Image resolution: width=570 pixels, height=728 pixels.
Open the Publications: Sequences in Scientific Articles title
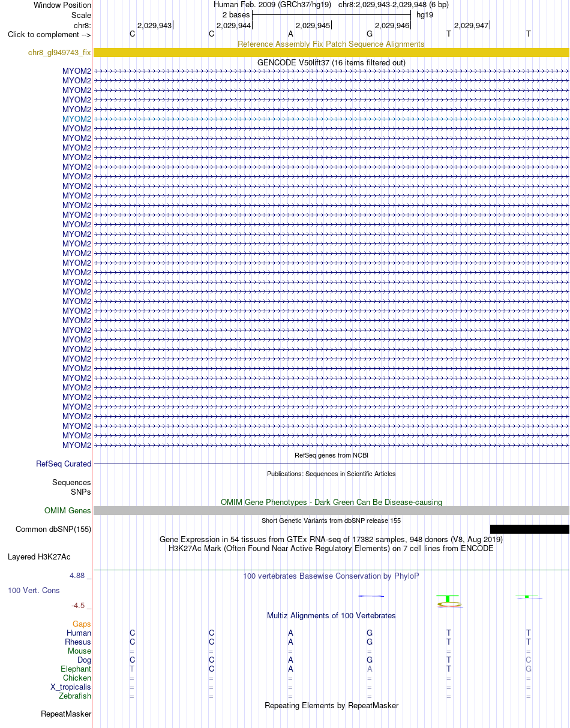[331, 474]
